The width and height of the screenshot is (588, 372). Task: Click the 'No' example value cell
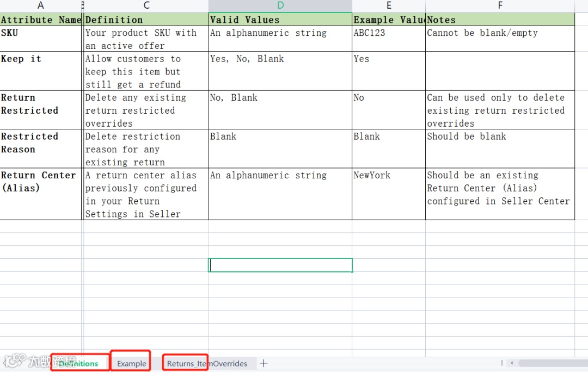pos(389,110)
